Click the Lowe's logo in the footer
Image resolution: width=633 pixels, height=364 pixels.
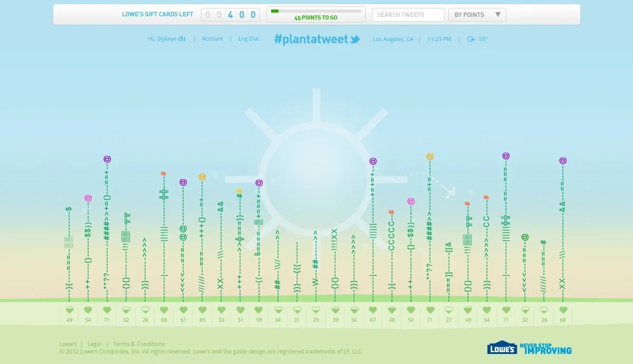tap(502, 347)
